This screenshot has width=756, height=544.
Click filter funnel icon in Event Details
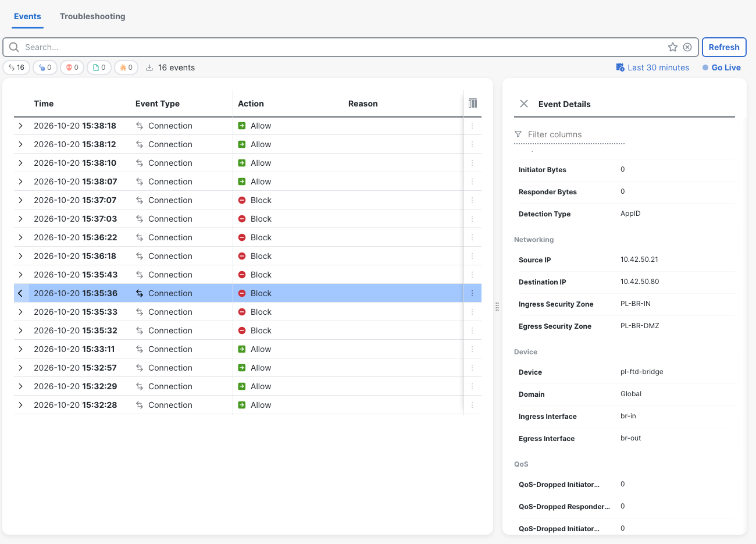point(518,134)
